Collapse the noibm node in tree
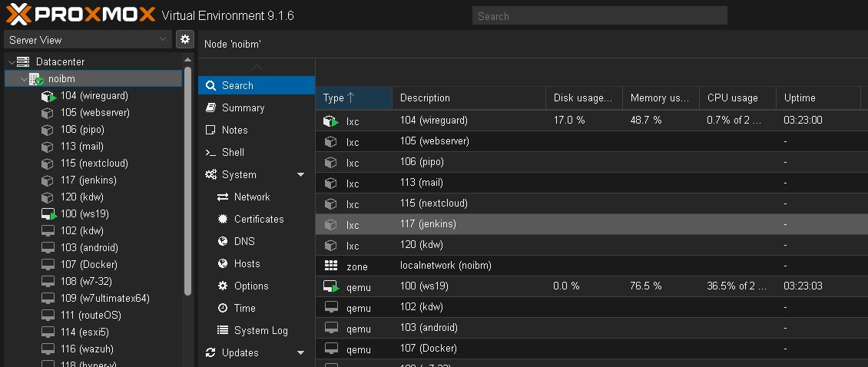868x367 pixels. [x=24, y=79]
